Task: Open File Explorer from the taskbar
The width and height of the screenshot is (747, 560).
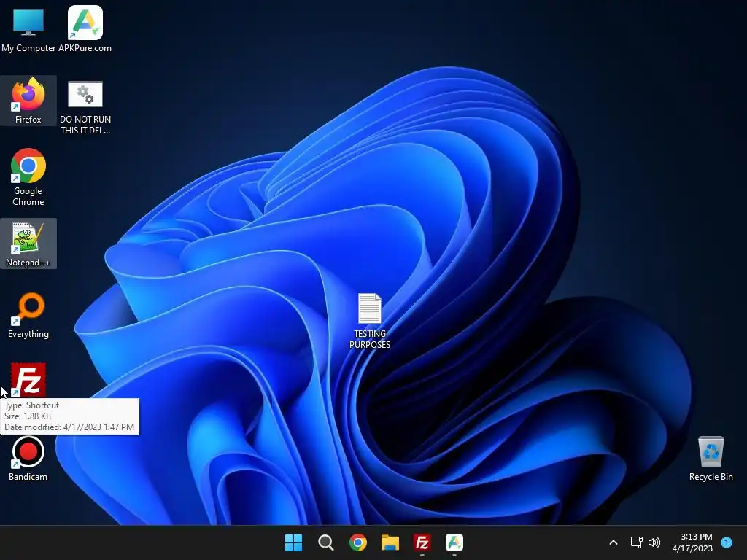Action: click(x=390, y=542)
